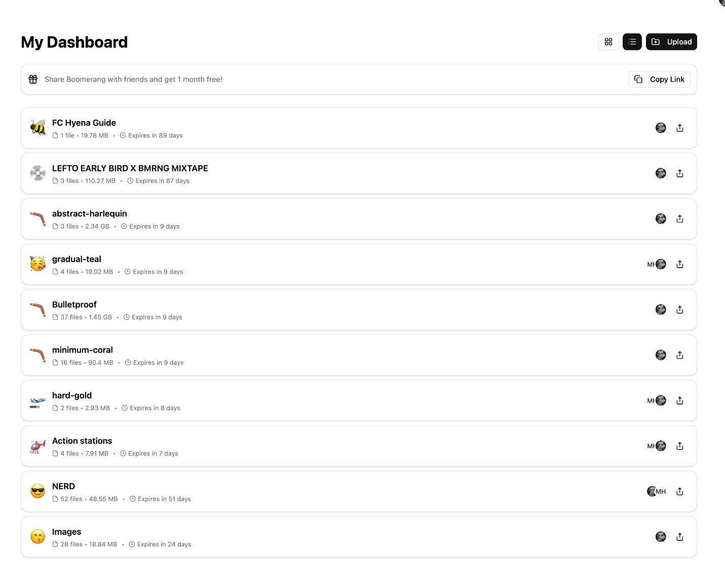Switch to list view layout
725x588 pixels.
(632, 42)
